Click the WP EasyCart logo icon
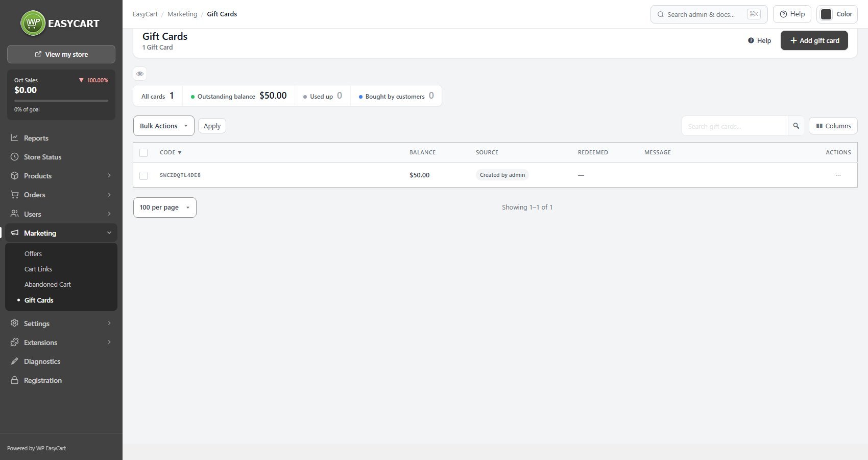The width and height of the screenshot is (868, 460). coord(33,23)
